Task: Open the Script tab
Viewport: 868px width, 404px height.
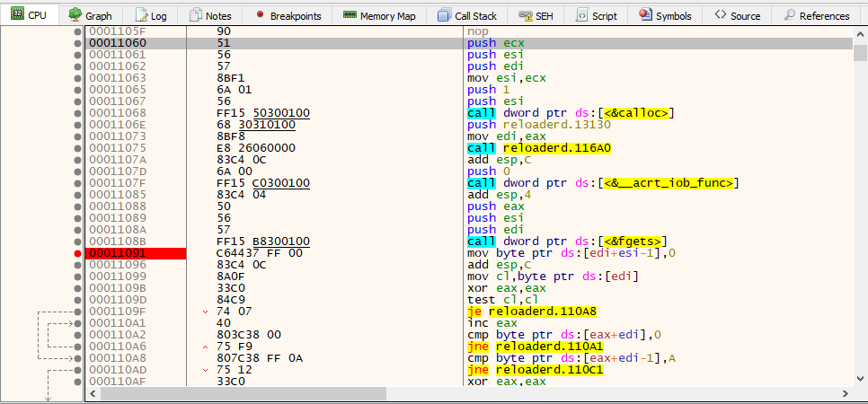Action: tap(597, 15)
